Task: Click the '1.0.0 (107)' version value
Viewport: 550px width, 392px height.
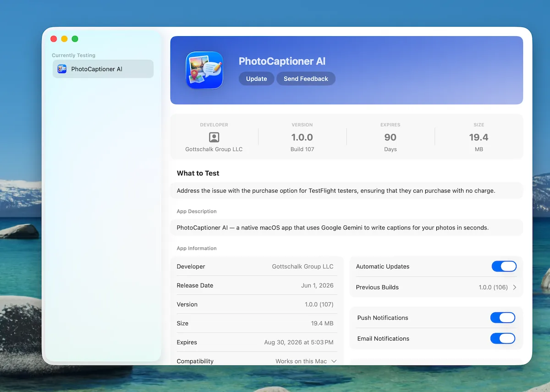Action: [x=319, y=305]
